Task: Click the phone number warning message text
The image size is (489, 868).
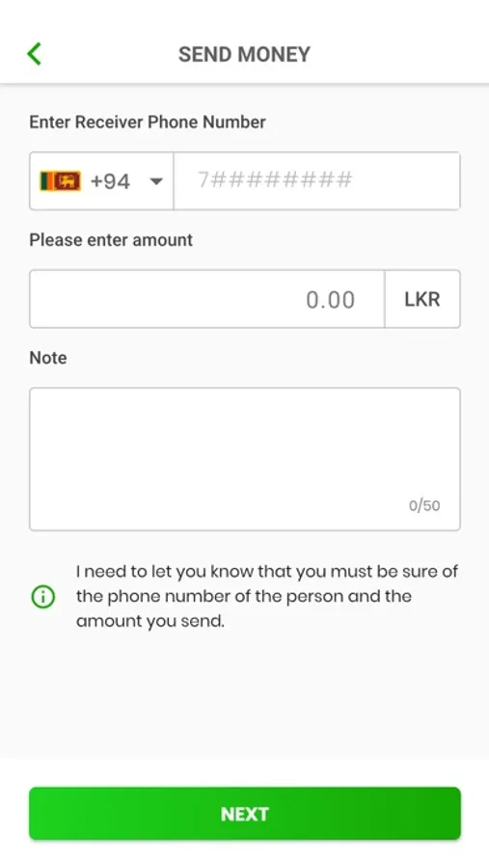Action: (x=267, y=596)
